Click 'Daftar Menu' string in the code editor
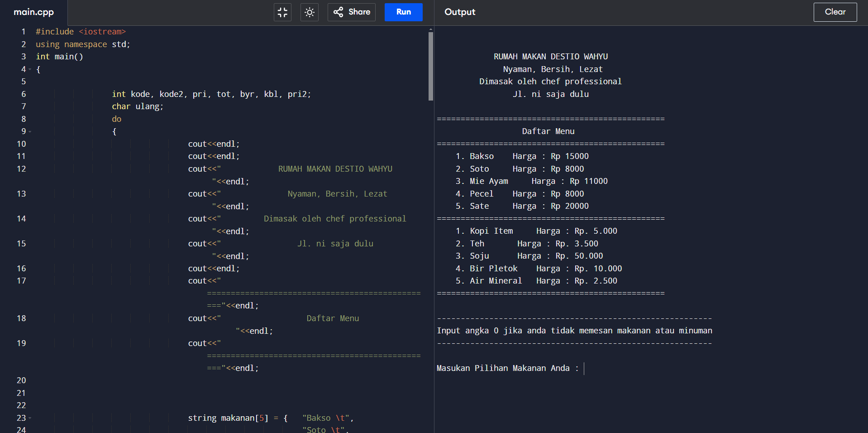 333,318
